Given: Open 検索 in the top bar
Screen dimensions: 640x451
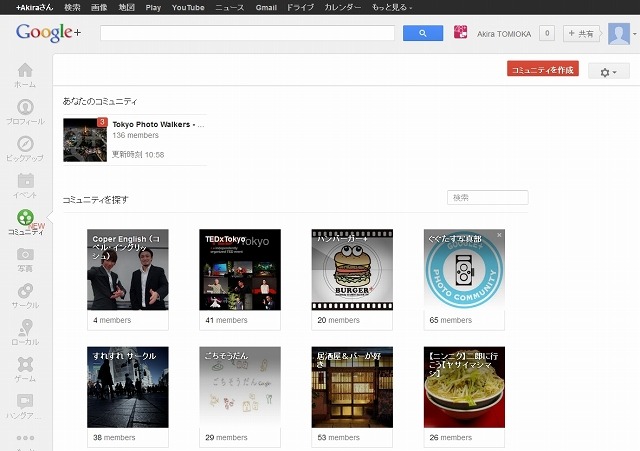Looking at the screenshot, I should click(x=72, y=7).
